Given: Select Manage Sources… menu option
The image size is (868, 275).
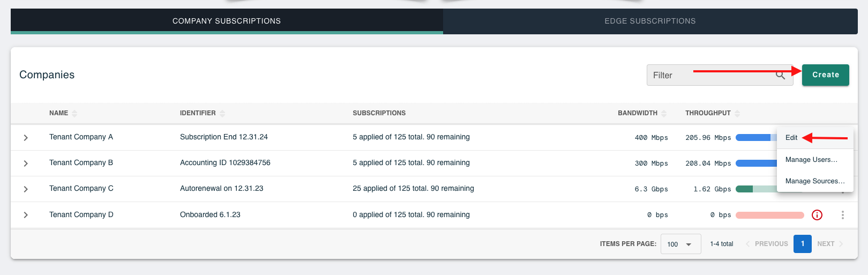Looking at the screenshot, I should 814,181.
